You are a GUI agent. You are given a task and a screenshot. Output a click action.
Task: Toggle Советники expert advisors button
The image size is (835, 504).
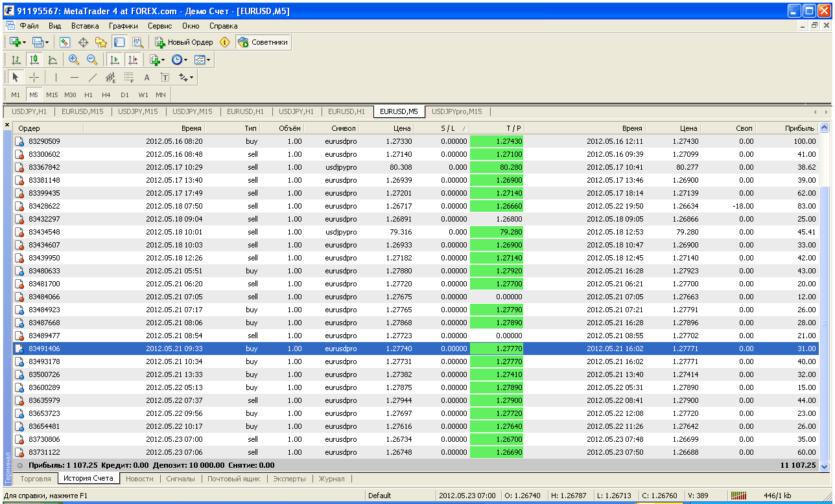pos(263,42)
